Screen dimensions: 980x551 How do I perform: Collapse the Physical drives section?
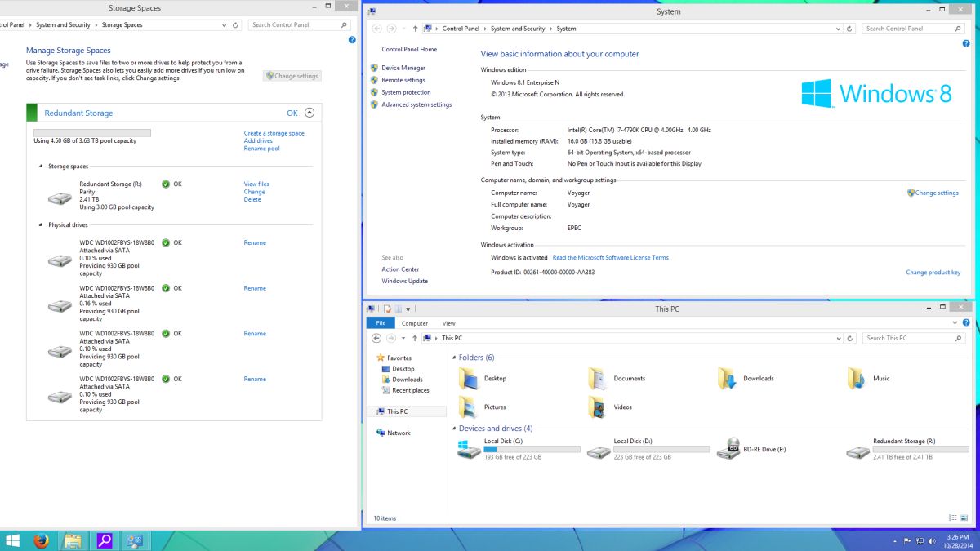40,225
